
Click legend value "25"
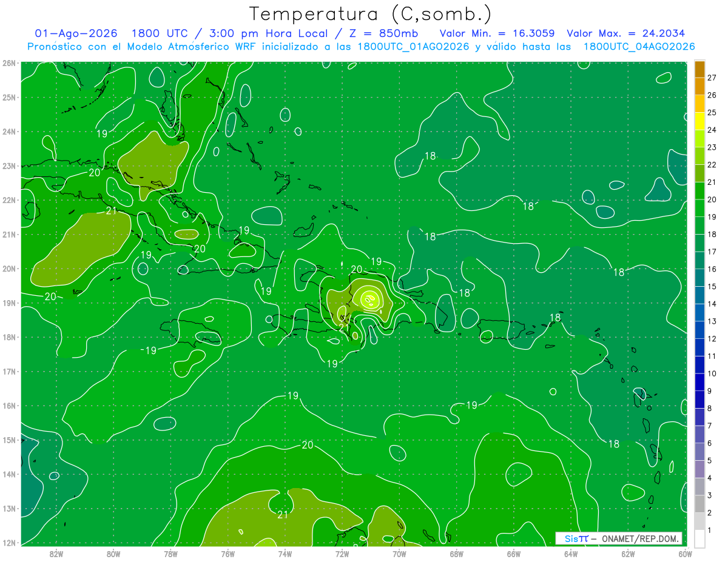click(x=712, y=112)
